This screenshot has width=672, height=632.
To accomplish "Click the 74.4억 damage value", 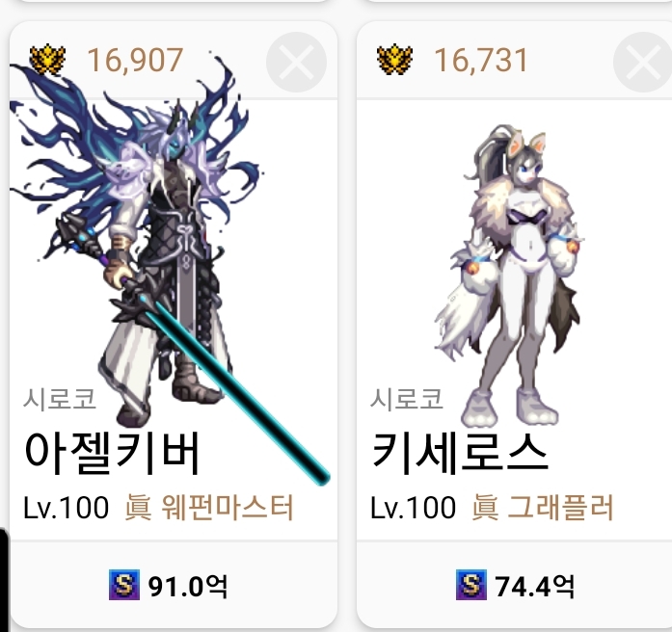I will pos(534,586).
